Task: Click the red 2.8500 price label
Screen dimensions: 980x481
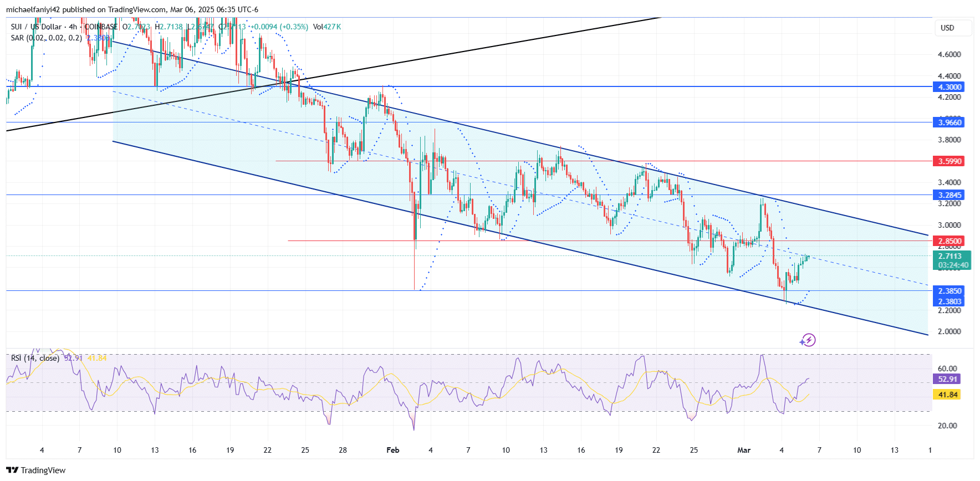Action: click(949, 241)
